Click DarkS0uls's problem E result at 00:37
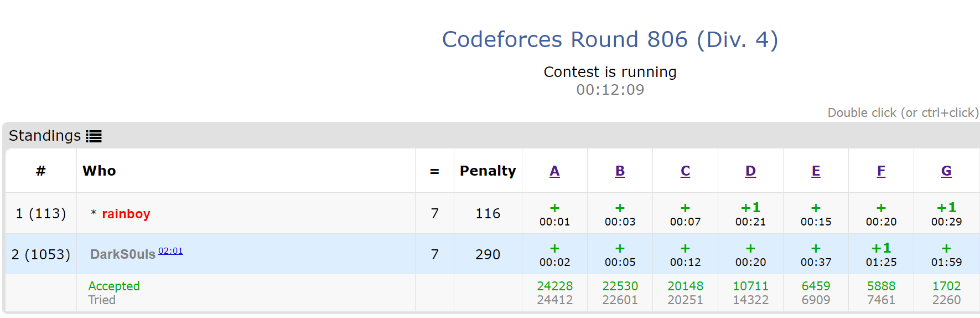 (x=816, y=255)
